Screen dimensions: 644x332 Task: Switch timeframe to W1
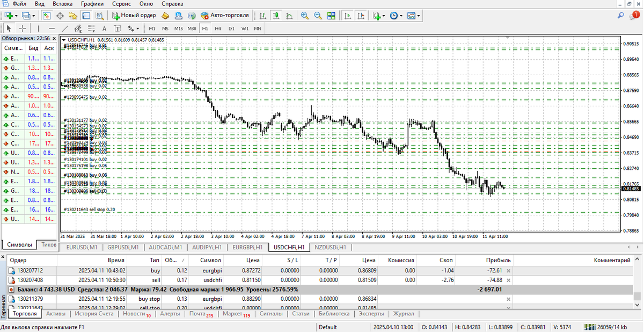point(245,28)
